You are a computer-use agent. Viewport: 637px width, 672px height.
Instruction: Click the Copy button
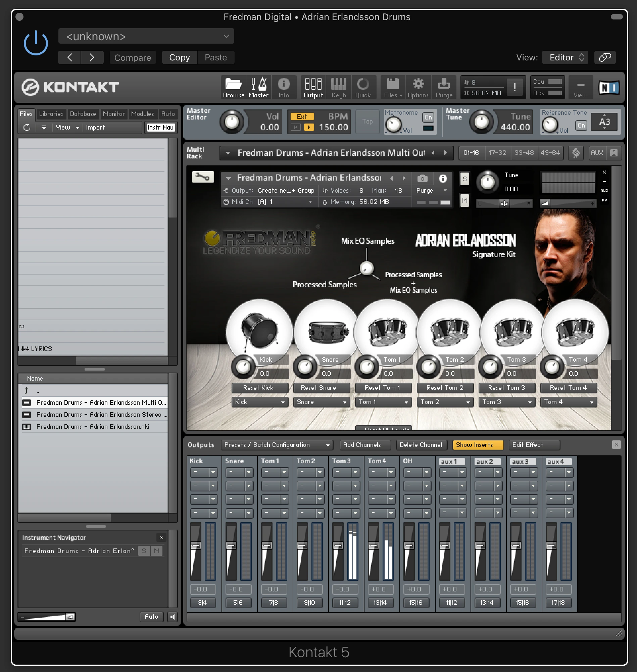(179, 57)
